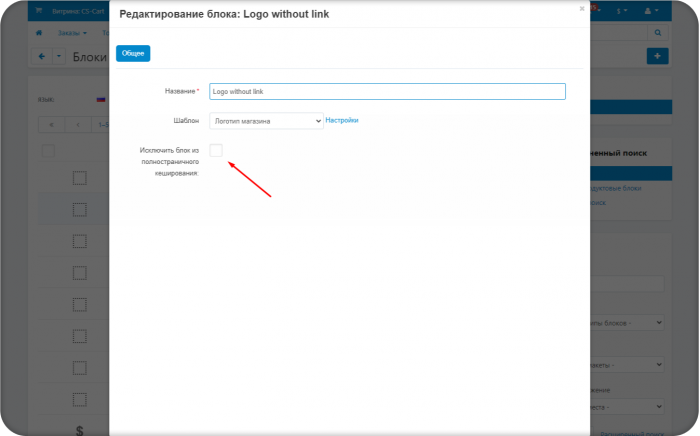Open the currency dollar dropdown

click(622, 11)
